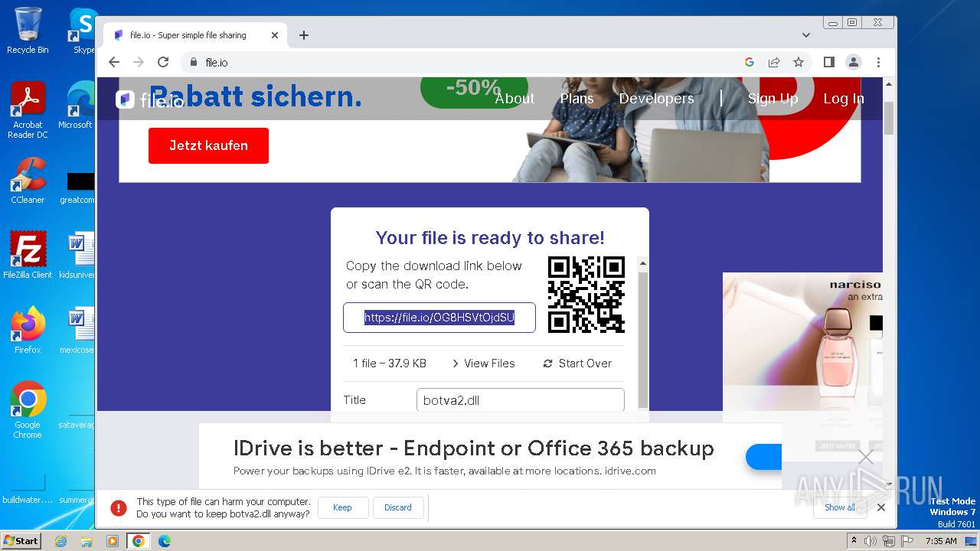Click Sign Up link

(773, 98)
